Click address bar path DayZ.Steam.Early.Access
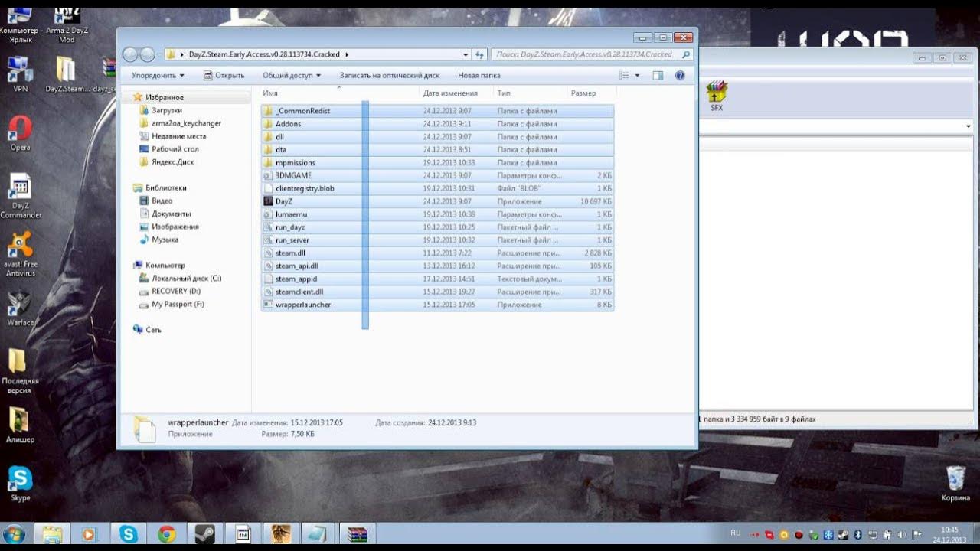 [266, 54]
